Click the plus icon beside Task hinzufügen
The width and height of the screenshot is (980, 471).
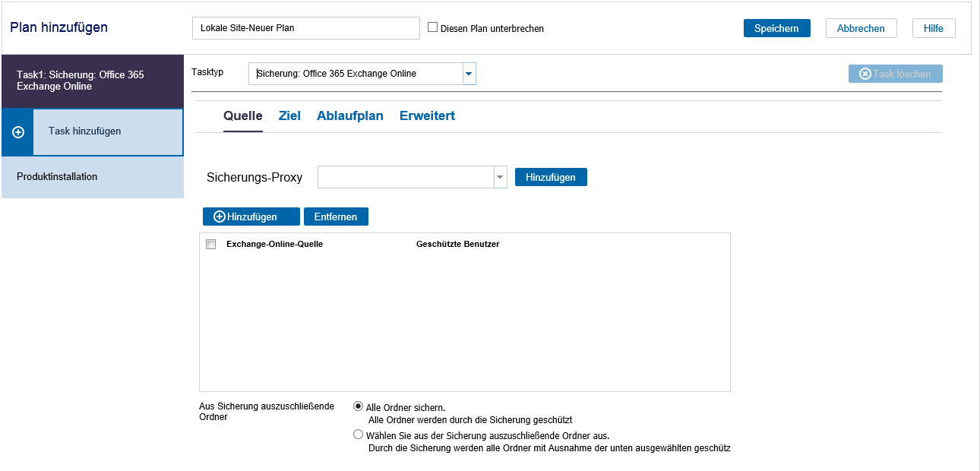tap(18, 132)
